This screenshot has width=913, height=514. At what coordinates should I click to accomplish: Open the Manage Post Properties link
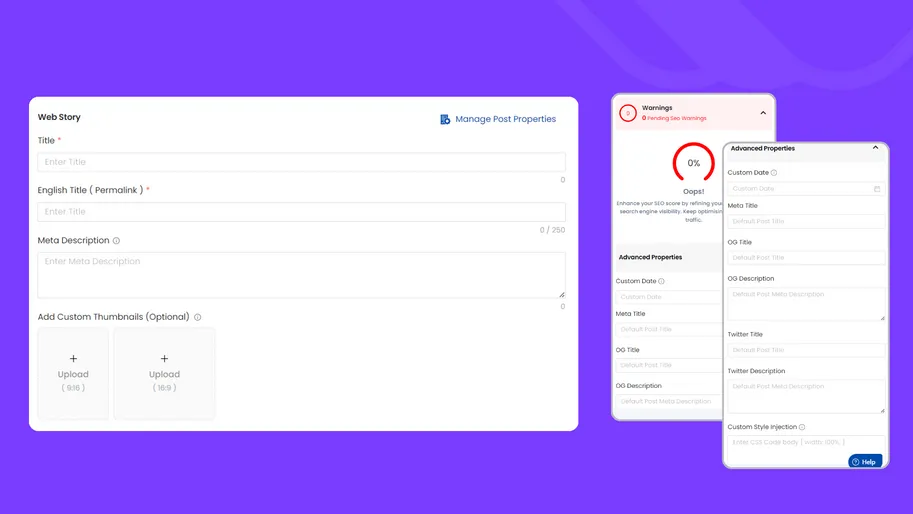point(505,119)
